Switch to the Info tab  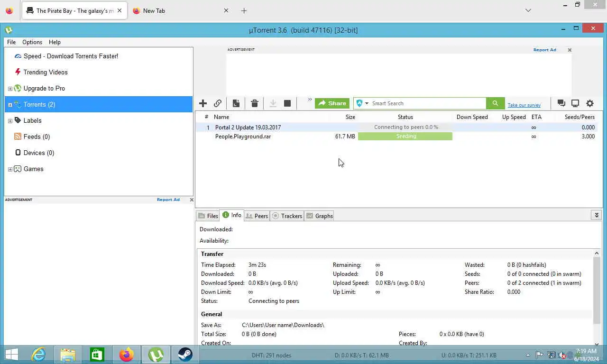[x=232, y=215]
